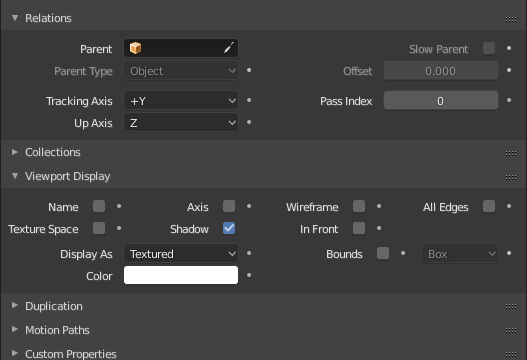Click the animate dot next to Tracking Axis

(x=249, y=100)
